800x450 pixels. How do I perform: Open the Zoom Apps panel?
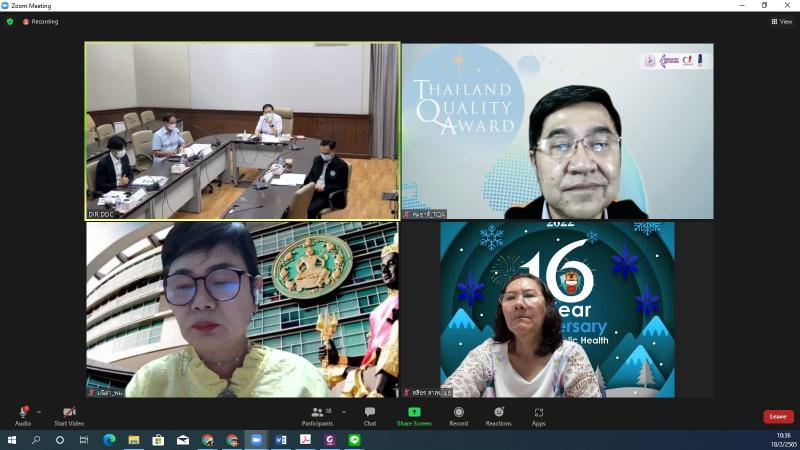pos(539,416)
